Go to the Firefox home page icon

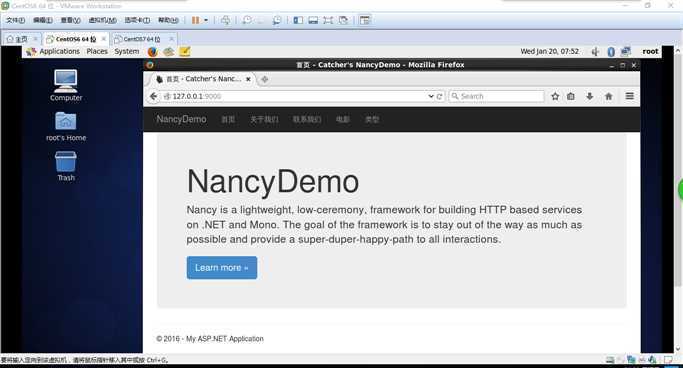click(609, 96)
